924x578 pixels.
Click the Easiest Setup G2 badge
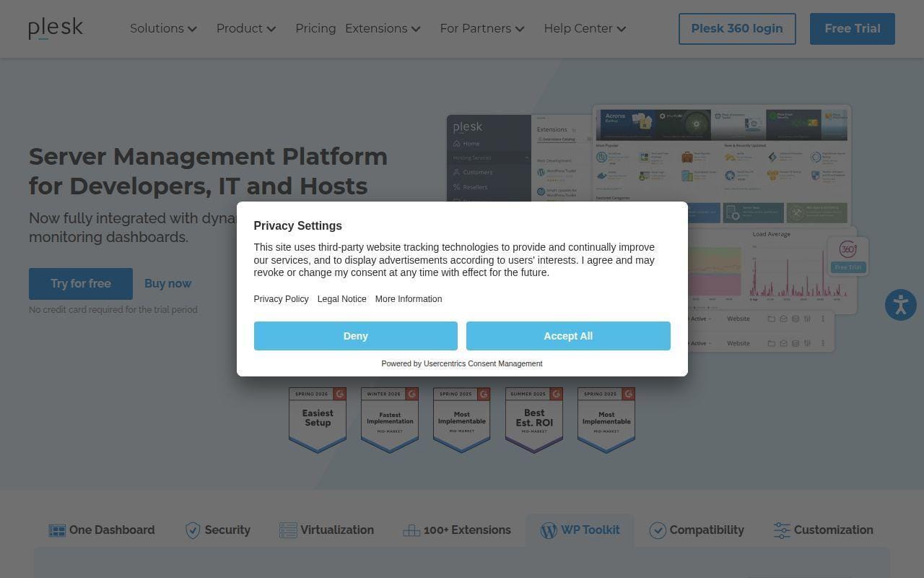click(x=318, y=420)
